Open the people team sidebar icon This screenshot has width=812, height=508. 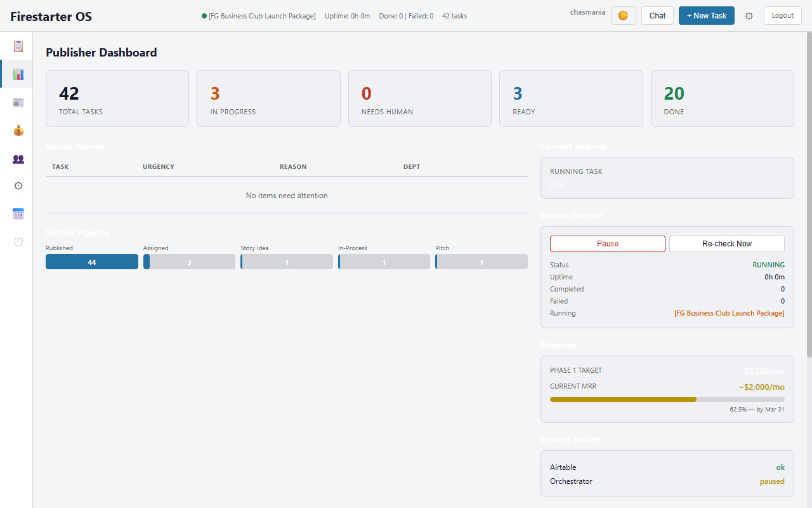(x=18, y=159)
